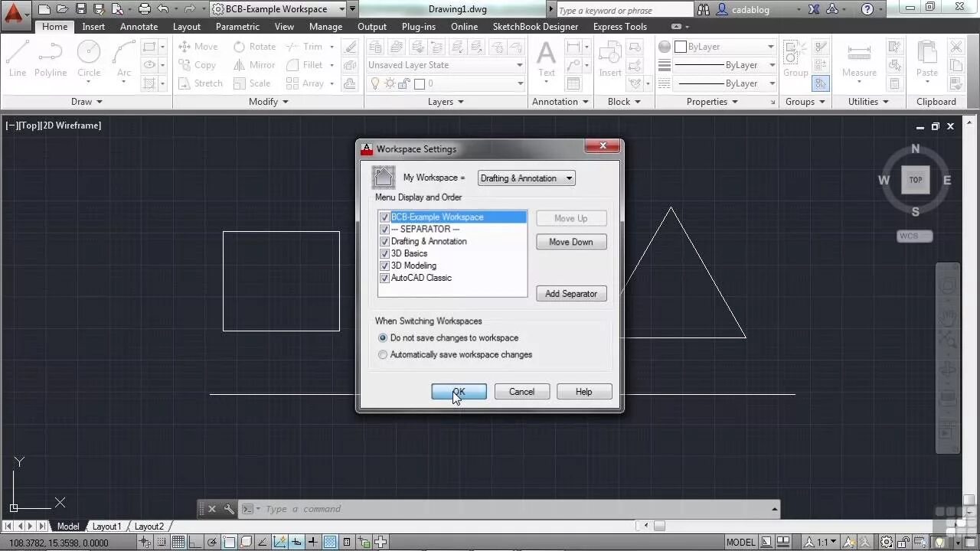Switch to the Layout1 tab

pyautogui.click(x=107, y=527)
